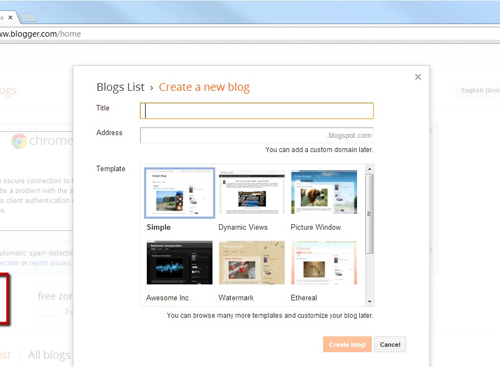Cancel the new blog dialog
This screenshot has height=367, width=500.
pyautogui.click(x=390, y=344)
